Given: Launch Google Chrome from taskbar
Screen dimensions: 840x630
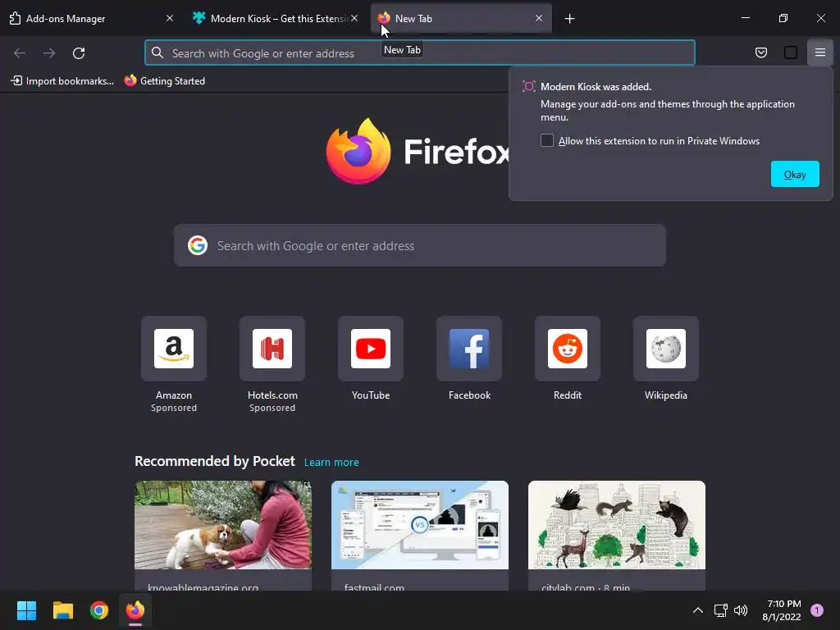Looking at the screenshot, I should [x=99, y=610].
